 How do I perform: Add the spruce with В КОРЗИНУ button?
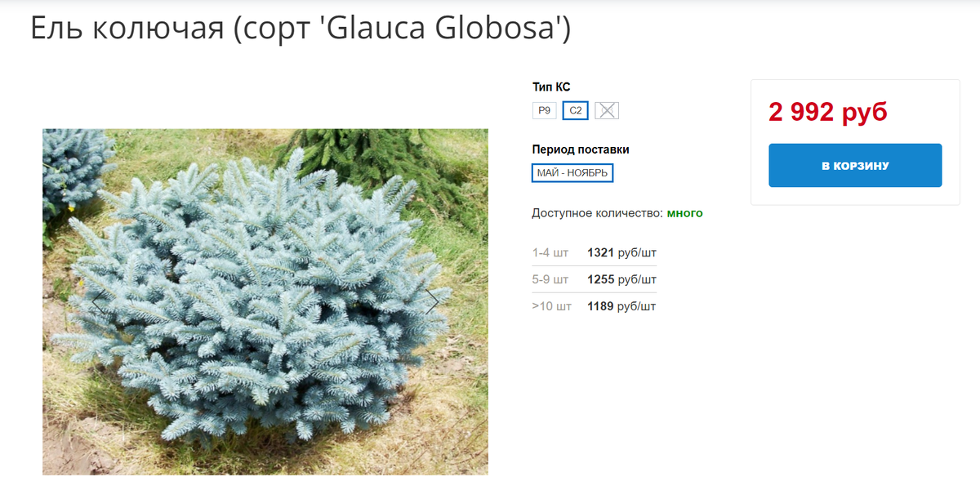[855, 166]
